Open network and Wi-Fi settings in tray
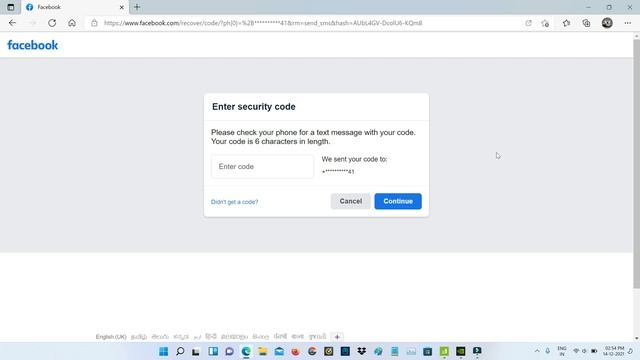 (x=576, y=351)
